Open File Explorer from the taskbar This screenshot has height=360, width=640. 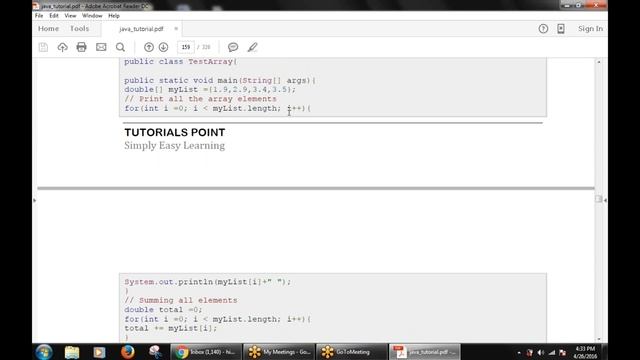[x=72, y=352]
